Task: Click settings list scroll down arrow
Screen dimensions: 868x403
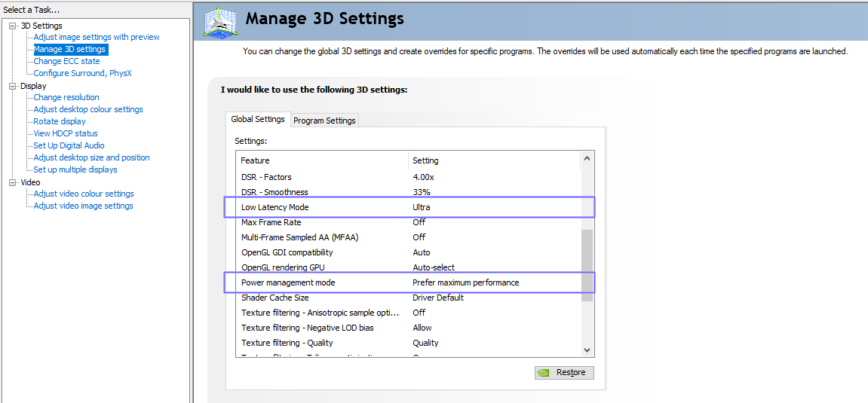Action: tap(587, 350)
